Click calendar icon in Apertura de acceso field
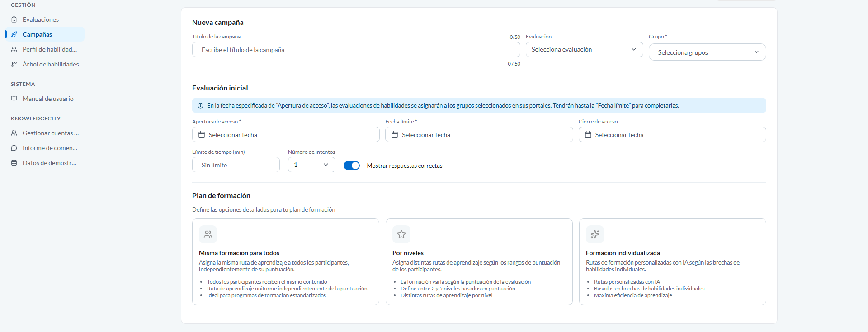The width and height of the screenshot is (868, 332). click(x=202, y=134)
